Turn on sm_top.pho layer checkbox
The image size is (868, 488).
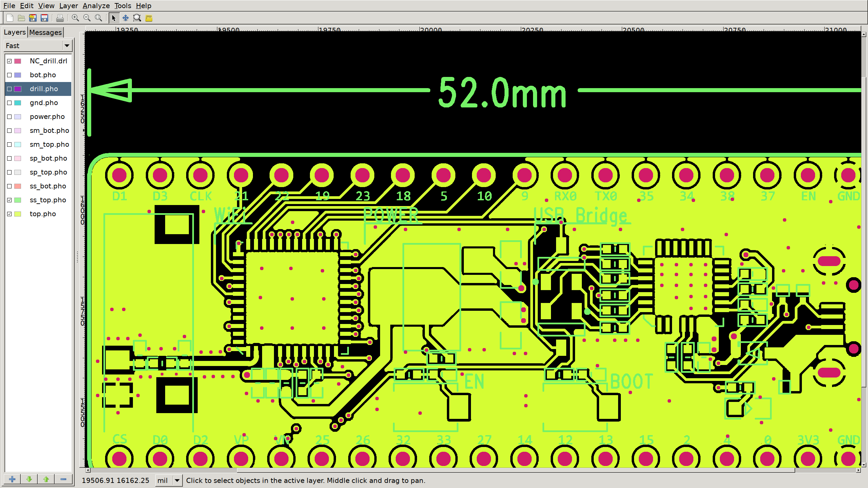click(x=9, y=144)
